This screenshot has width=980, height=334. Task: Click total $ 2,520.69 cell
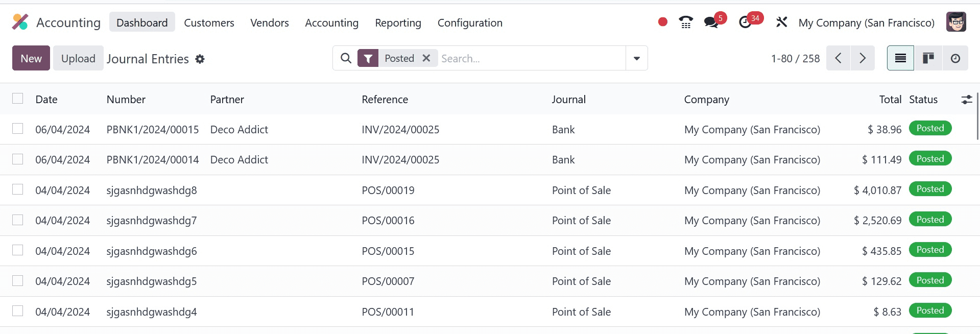coord(877,221)
